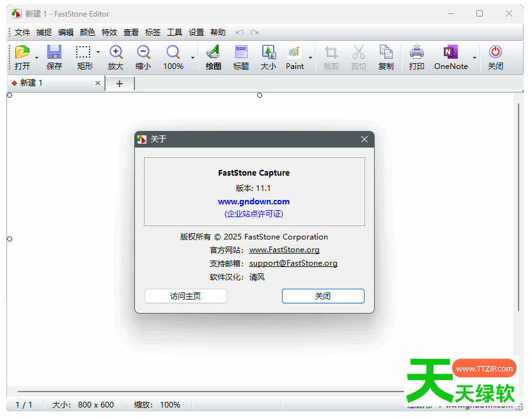Open the 帮助 help menu
Screen dimensions: 532x419
pyautogui.click(x=218, y=33)
